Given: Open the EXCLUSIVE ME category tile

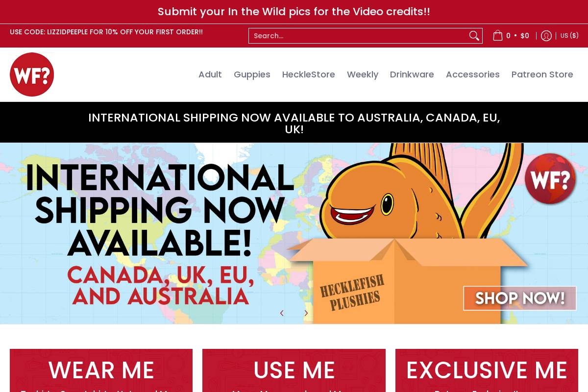Looking at the screenshot, I should coord(487,370).
